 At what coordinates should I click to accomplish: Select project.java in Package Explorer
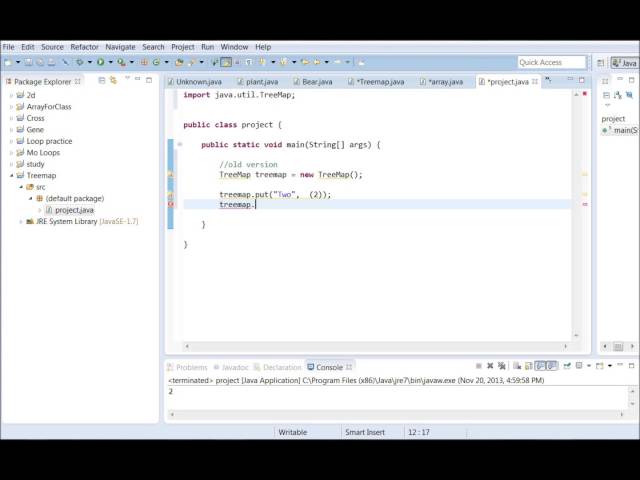69,210
